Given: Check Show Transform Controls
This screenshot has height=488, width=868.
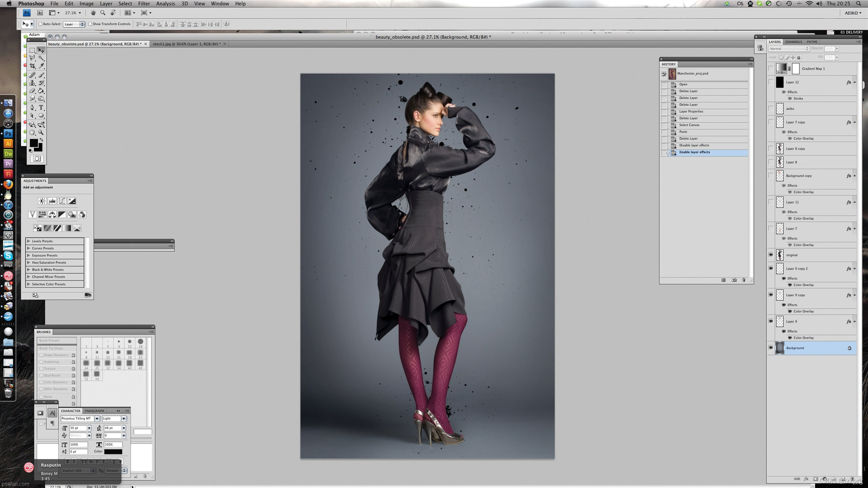Looking at the screenshot, I should point(90,24).
